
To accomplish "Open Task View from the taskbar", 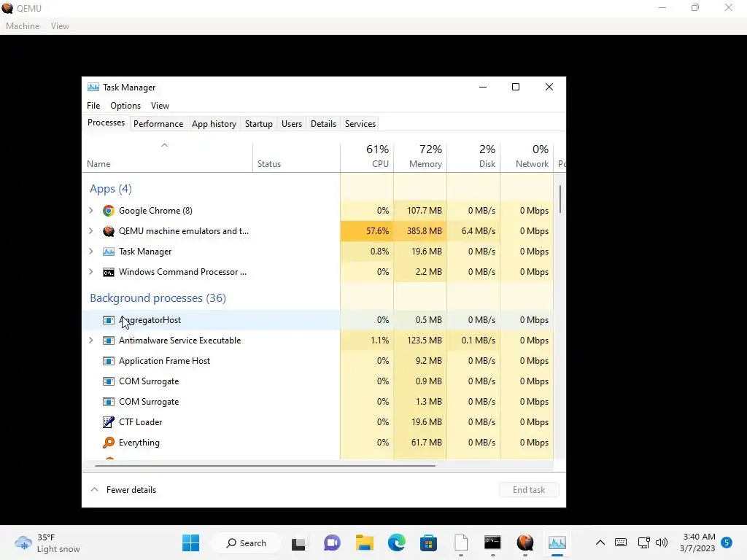I will click(298, 543).
